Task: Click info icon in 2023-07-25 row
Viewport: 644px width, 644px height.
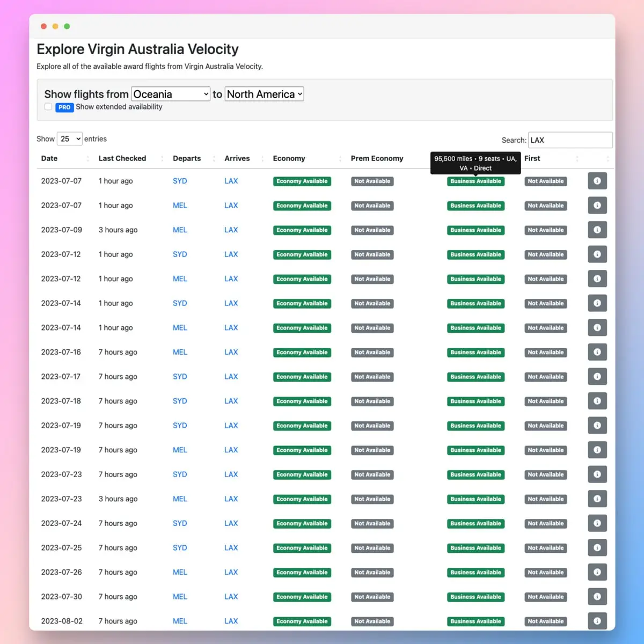Action: click(597, 547)
